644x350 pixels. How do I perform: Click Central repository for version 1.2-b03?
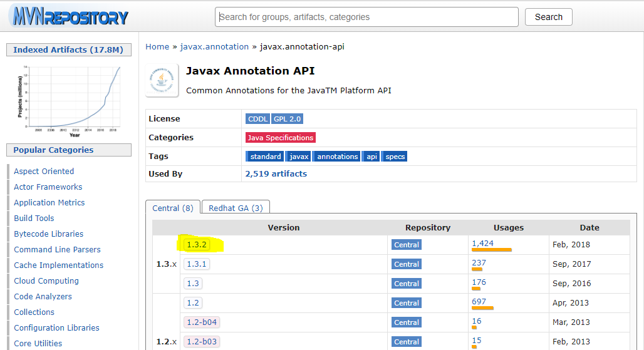(x=407, y=342)
